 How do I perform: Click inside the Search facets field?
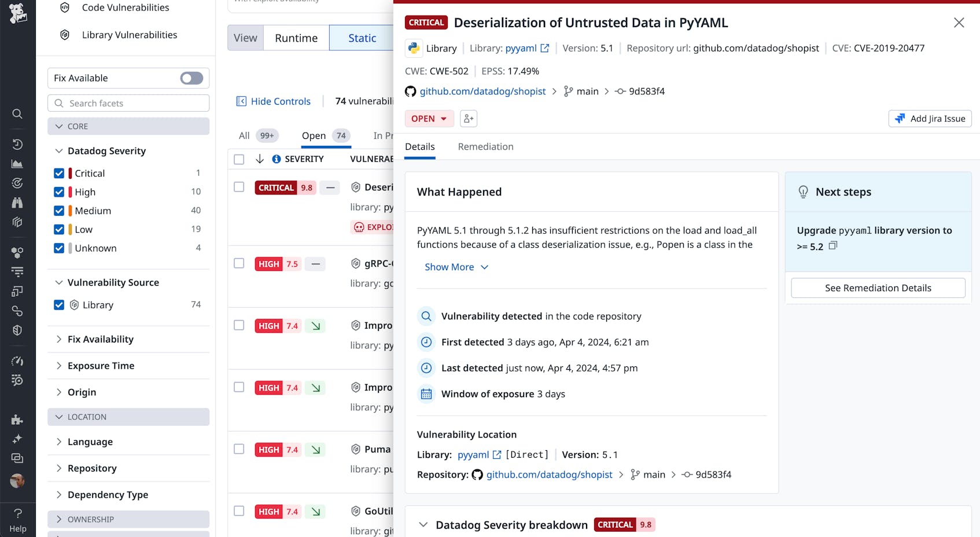(128, 104)
